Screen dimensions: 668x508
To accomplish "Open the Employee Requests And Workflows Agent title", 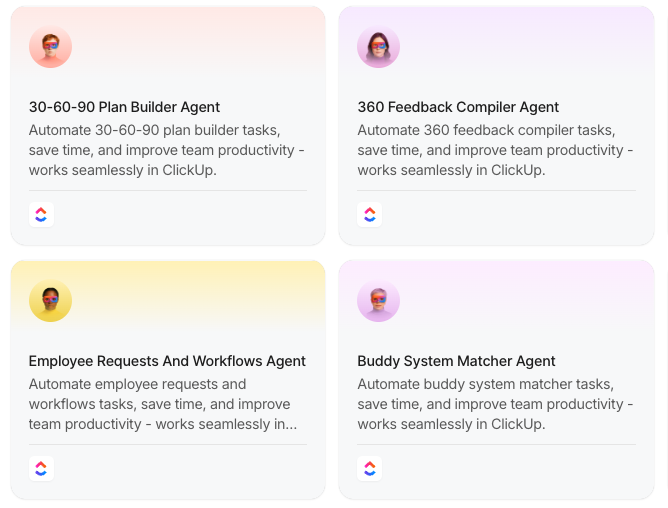I will 167,361.
